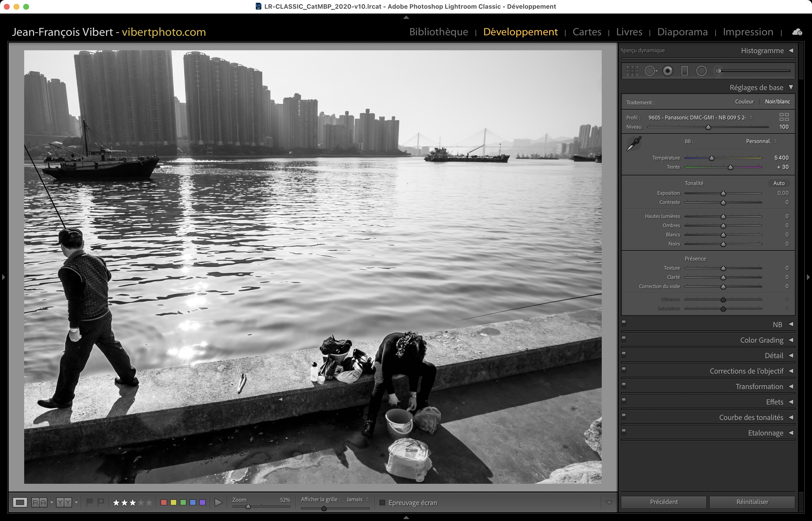Apply the red color label swatch
This screenshot has height=521, width=812.
coord(164,503)
